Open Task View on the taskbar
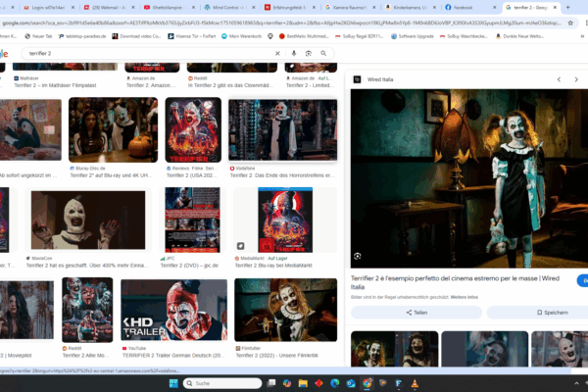Screen dimensions: 588x392 [271, 383]
